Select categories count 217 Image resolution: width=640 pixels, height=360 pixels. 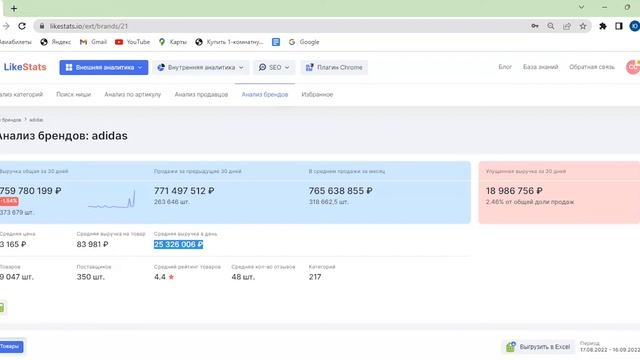coord(315,277)
